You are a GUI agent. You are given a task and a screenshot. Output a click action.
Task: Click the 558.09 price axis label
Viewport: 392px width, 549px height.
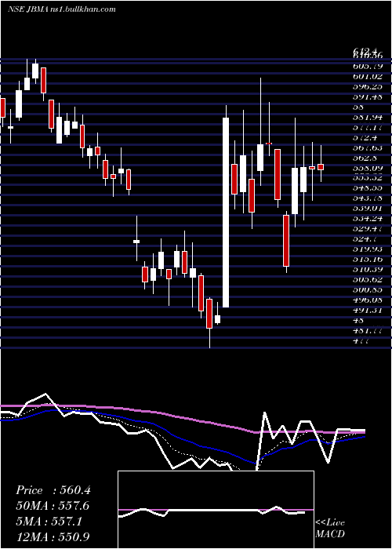[368, 167]
